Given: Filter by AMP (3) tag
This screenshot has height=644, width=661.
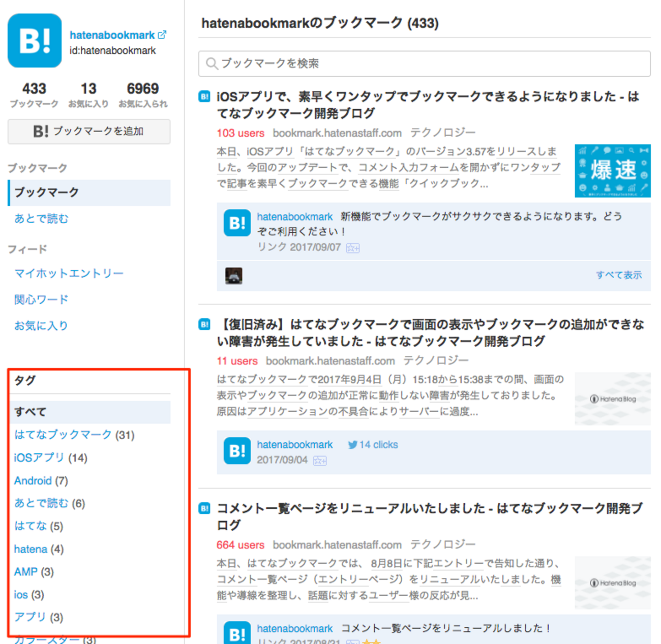Looking at the screenshot, I should click(34, 572).
